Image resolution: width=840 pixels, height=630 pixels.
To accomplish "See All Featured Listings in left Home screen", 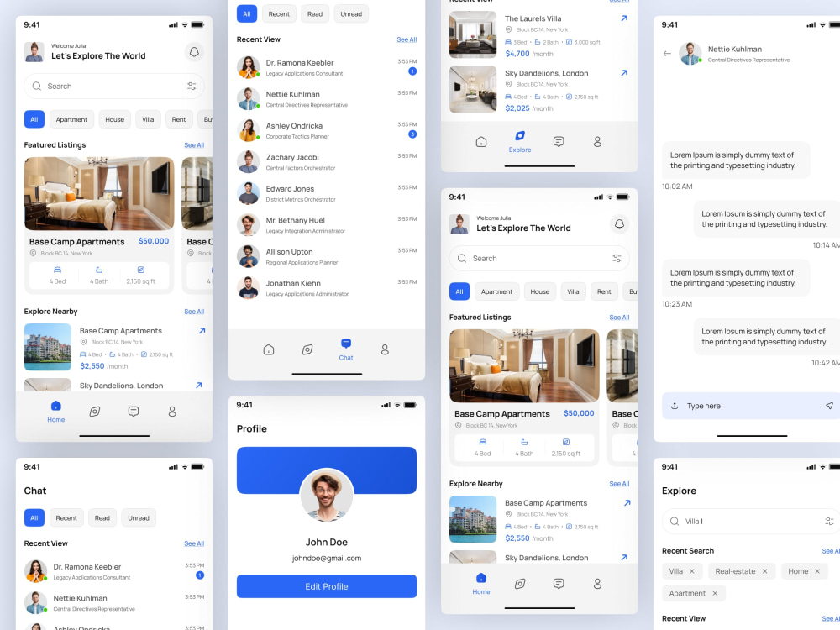I will pyautogui.click(x=194, y=145).
